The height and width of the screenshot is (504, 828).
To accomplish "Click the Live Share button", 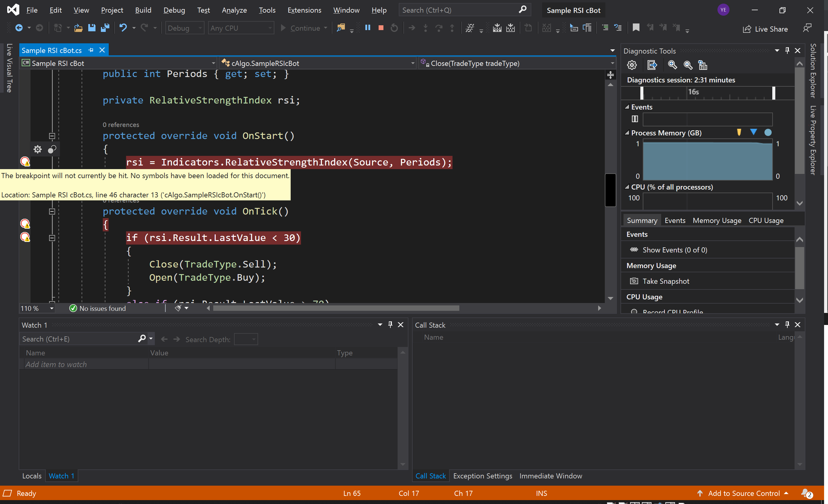I will (765, 29).
